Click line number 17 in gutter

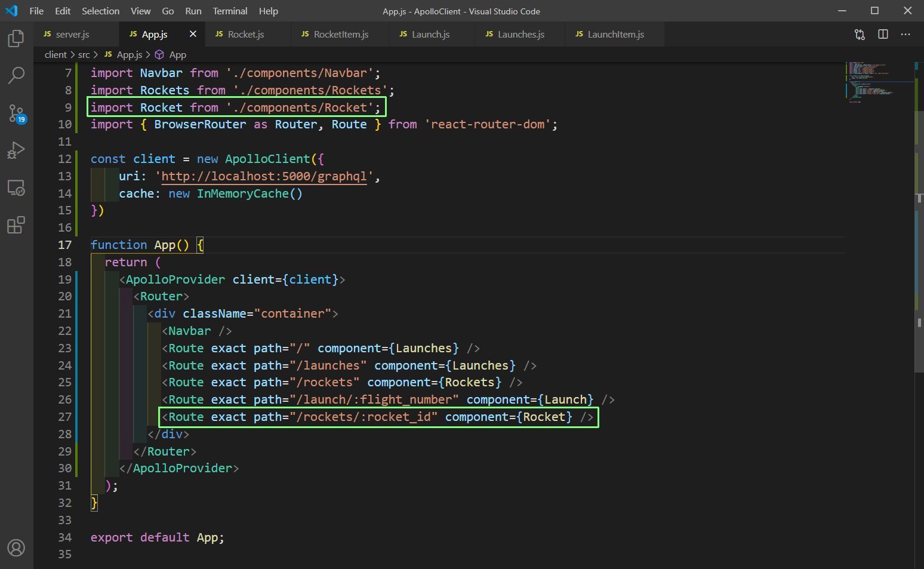tap(64, 245)
